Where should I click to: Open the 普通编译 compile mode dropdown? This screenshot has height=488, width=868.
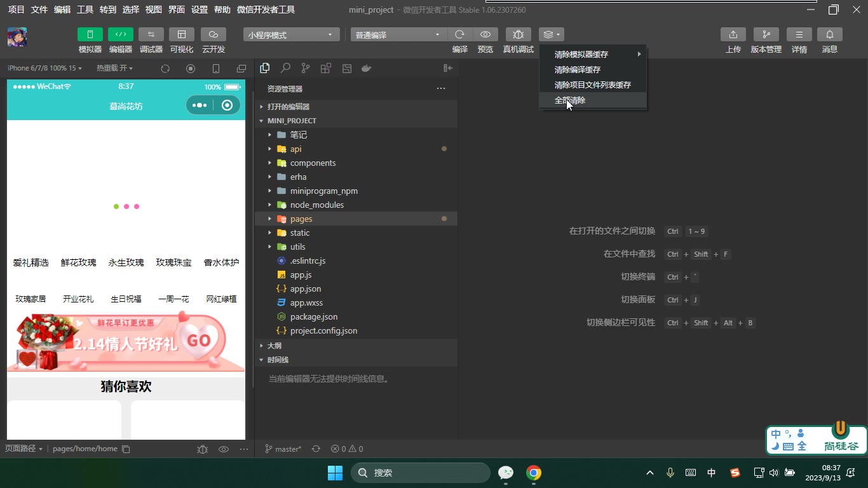(398, 34)
